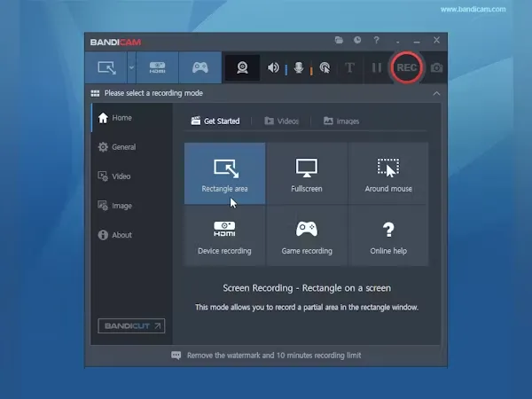Choose the Around mouse recording tile
Viewport: 532px width, 399px height.
pos(388,174)
